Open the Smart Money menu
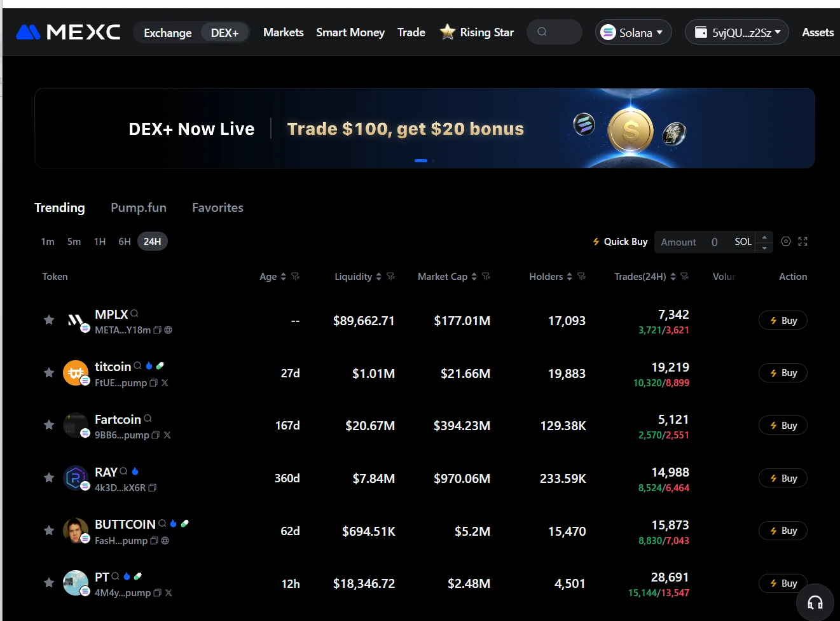The height and width of the screenshot is (621, 840). (350, 32)
